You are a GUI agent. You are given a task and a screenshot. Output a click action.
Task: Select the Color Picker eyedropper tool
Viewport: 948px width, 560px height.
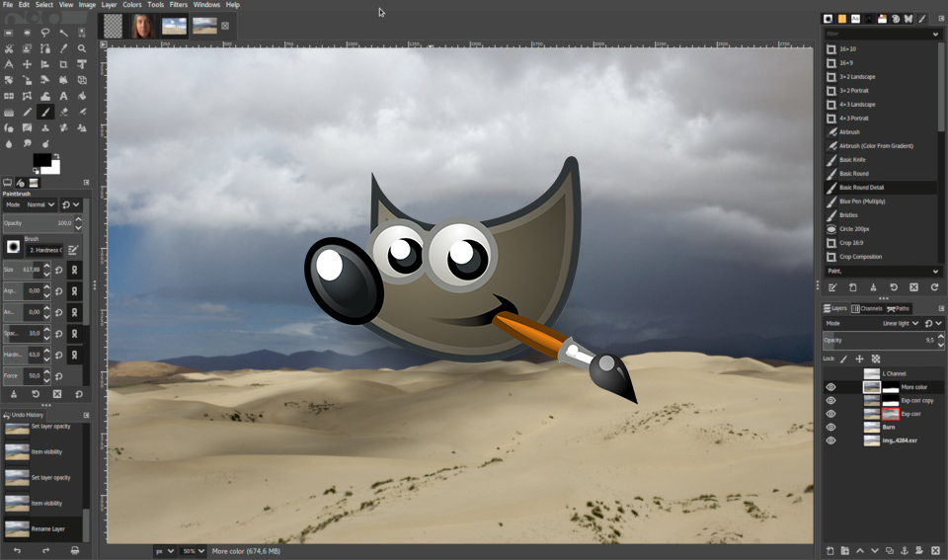[63, 48]
